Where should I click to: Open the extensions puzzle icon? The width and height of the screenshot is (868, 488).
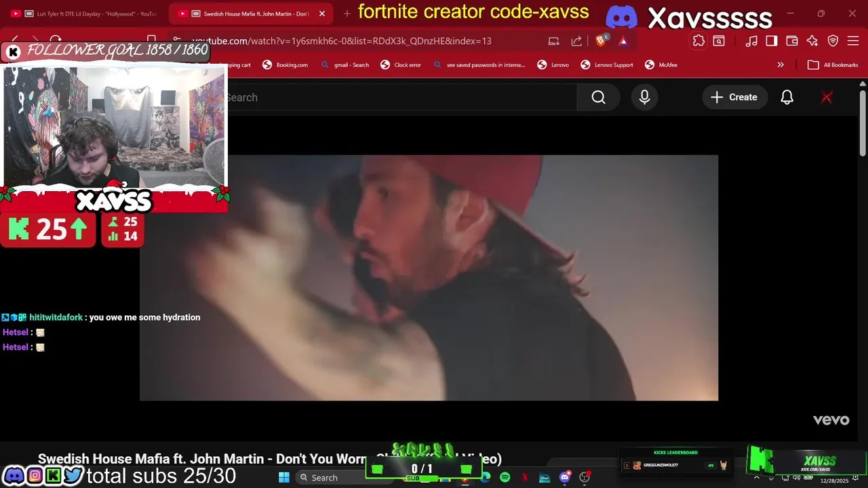click(x=698, y=41)
